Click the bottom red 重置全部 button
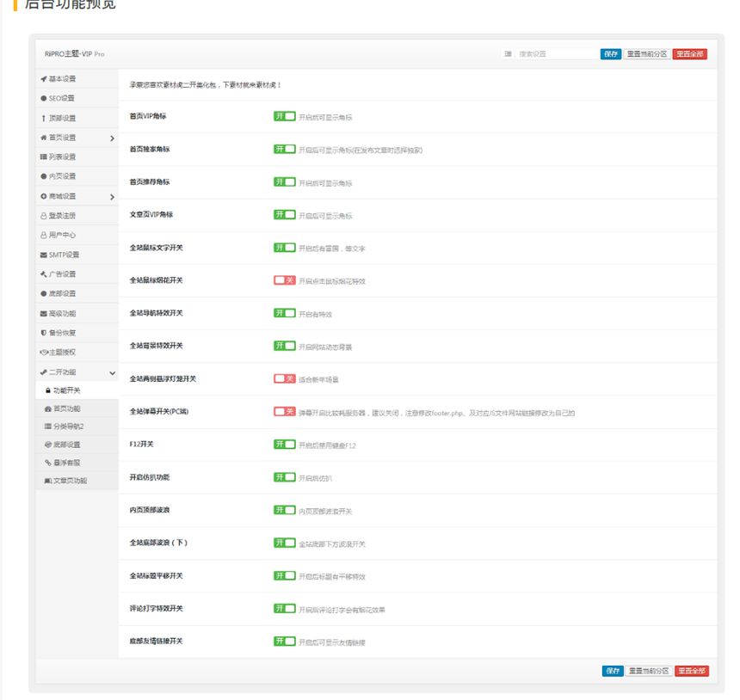Image resolution: width=740 pixels, height=700 pixels. (691, 671)
